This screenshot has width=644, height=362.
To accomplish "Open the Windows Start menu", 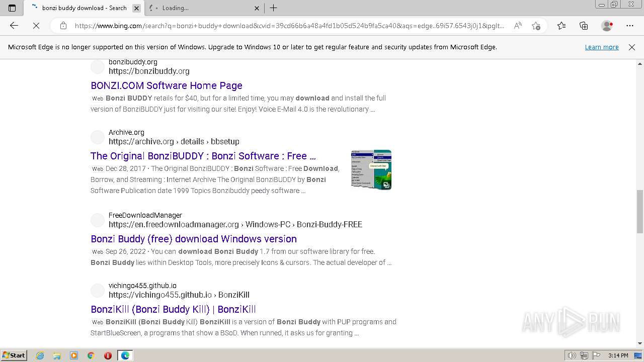I will coord(14,355).
